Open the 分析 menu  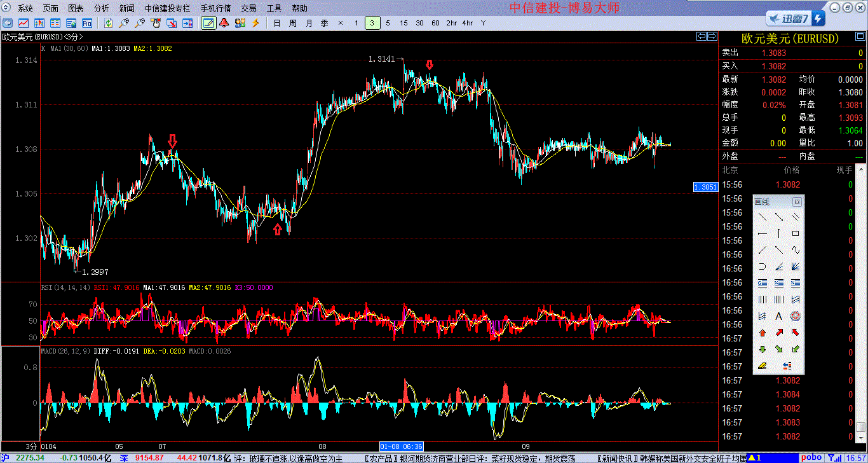tap(101, 8)
